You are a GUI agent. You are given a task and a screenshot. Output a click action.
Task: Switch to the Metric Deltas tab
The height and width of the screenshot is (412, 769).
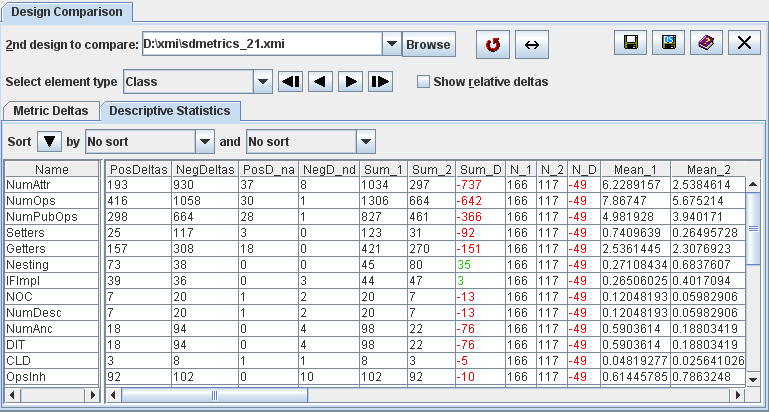pos(51,110)
